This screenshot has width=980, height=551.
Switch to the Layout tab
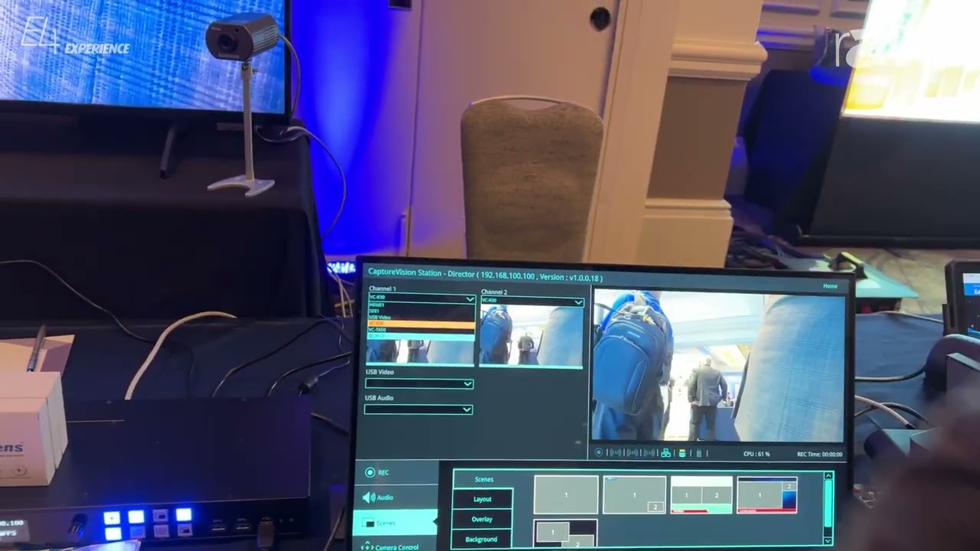click(482, 499)
